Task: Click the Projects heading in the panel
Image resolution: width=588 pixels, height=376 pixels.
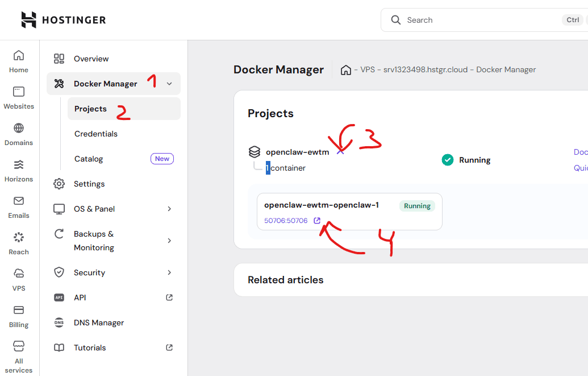Action: [270, 113]
